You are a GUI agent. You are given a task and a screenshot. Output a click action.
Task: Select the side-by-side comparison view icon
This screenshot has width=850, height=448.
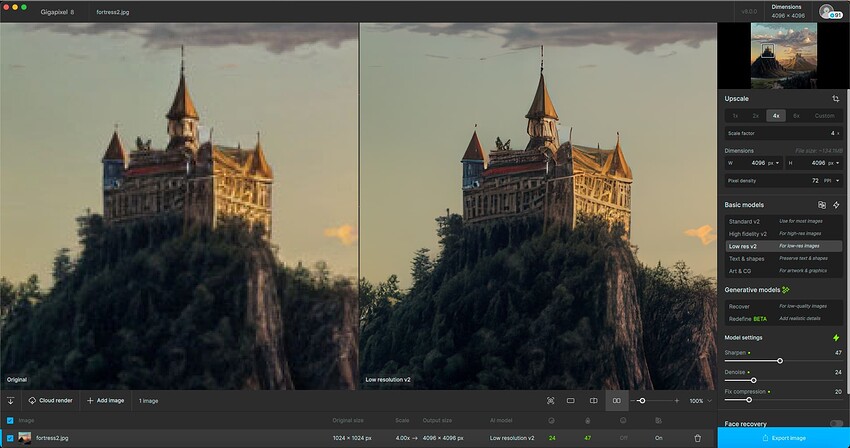616,401
